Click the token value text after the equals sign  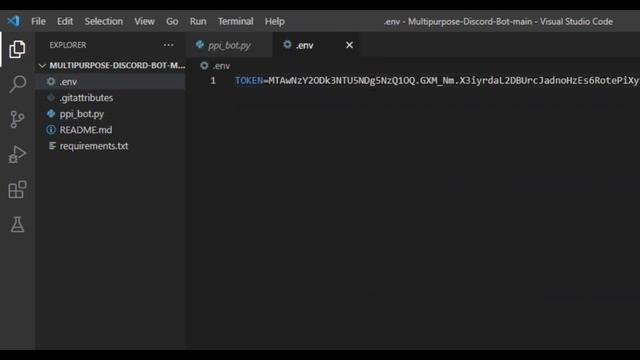tap(454, 80)
